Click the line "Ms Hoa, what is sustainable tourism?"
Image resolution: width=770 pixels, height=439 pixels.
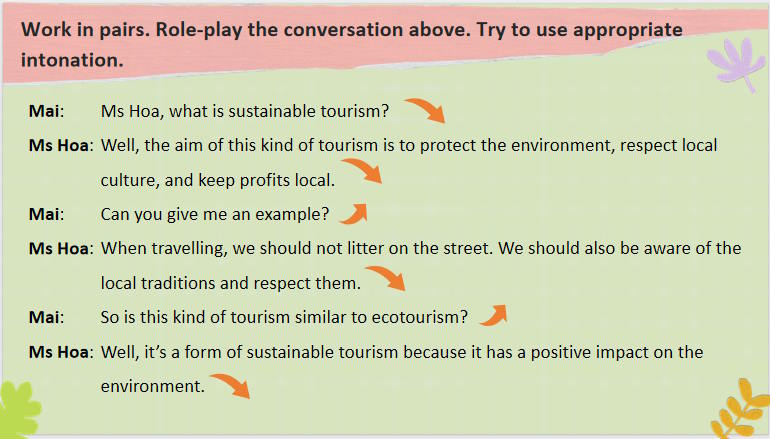click(244, 109)
